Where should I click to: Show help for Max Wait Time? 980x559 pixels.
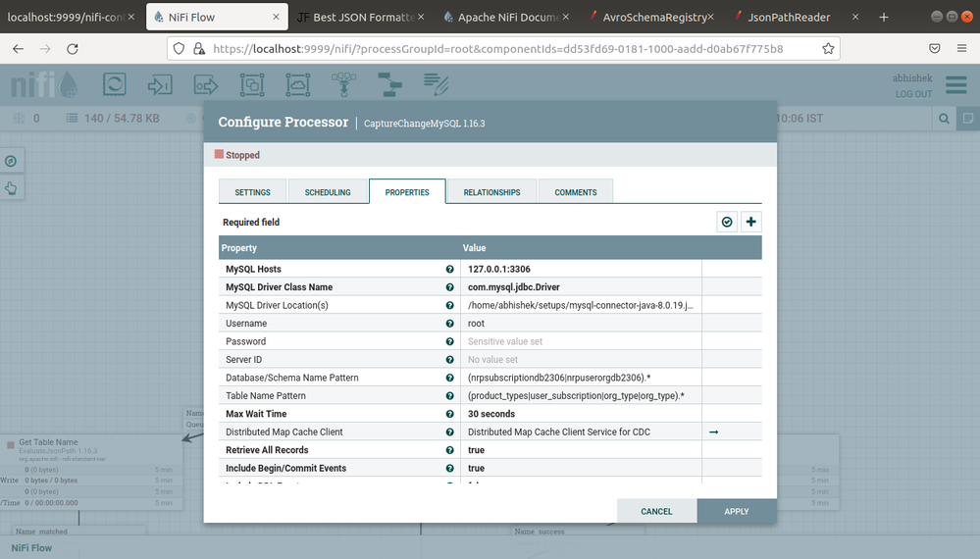[449, 414]
